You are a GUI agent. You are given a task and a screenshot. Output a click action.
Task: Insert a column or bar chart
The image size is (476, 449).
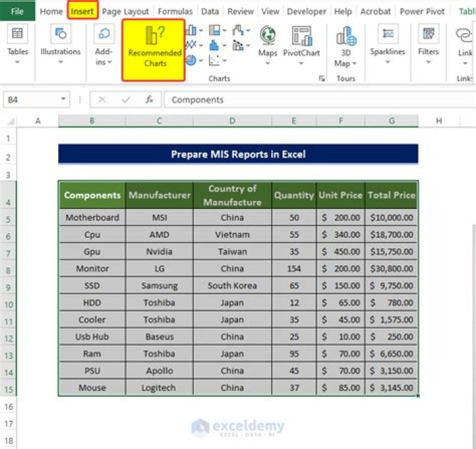coord(191,30)
